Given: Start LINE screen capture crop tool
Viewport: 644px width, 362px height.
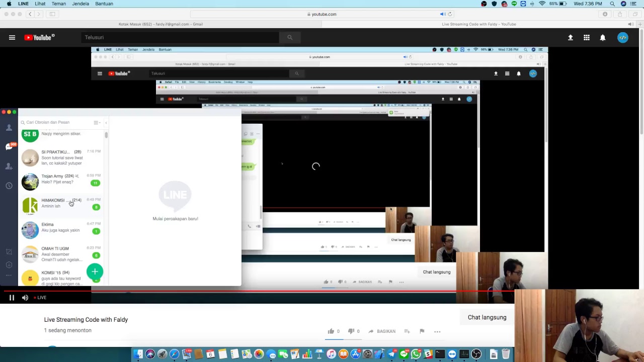Looking at the screenshot, I should coord(9,252).
